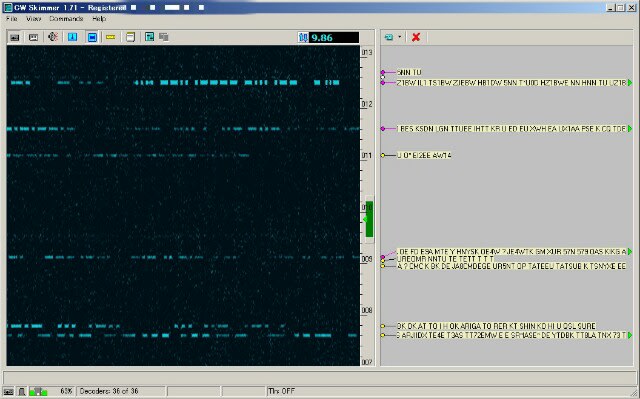640x399 pixels.
Task: Click the first waterfall display toolbar icon
Action: tap(15, 38)
